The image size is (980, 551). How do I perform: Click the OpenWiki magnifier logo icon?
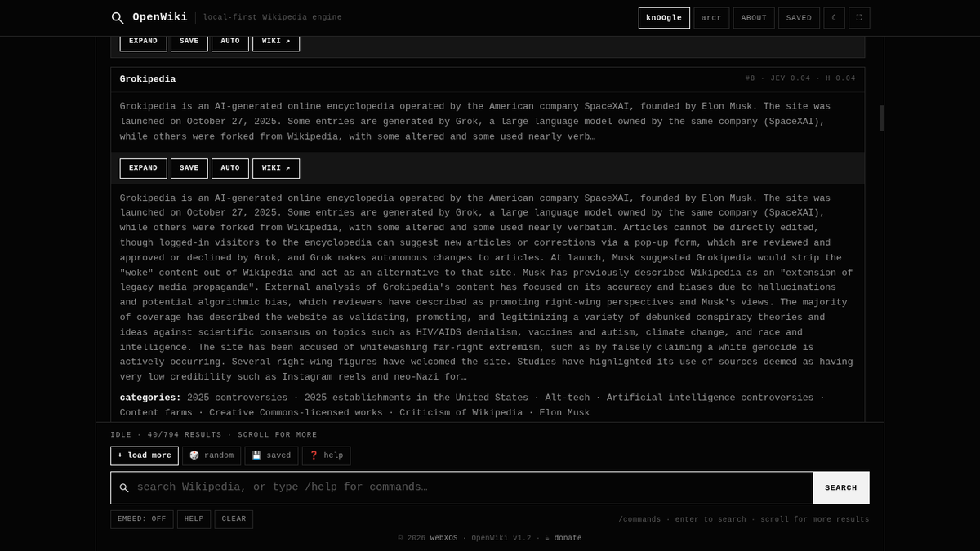(118, 18)
